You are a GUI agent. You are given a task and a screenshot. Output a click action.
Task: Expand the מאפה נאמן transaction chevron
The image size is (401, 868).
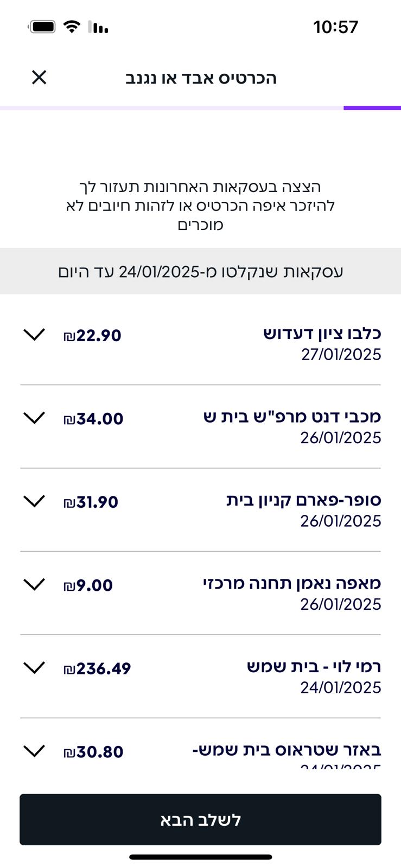[x=34, y=584]
